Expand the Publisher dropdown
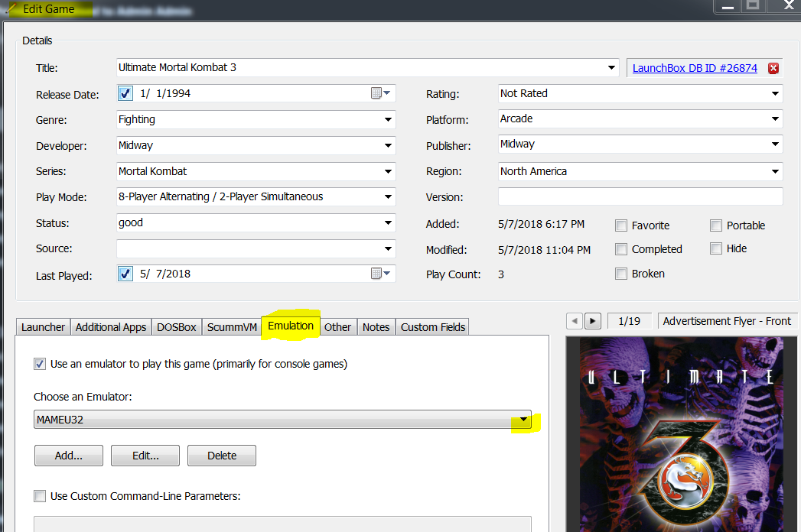Screen dimensions: 801x532 click(x=775, y=144)
